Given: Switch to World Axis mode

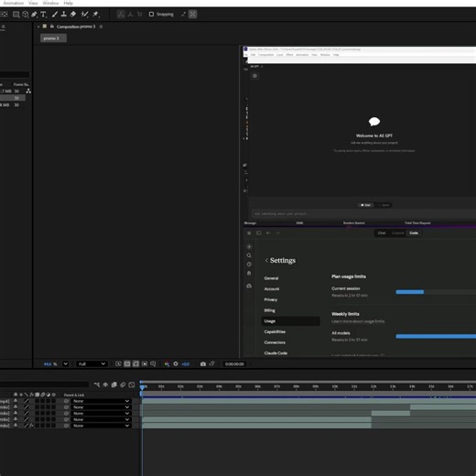Looking at the screenshot, I should [x=130, y=15].
